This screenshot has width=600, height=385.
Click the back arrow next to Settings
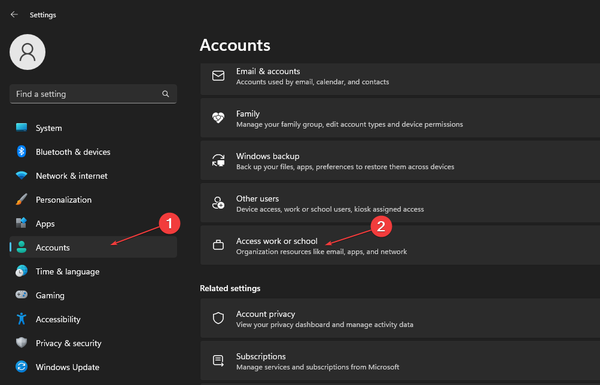(14, 15)
